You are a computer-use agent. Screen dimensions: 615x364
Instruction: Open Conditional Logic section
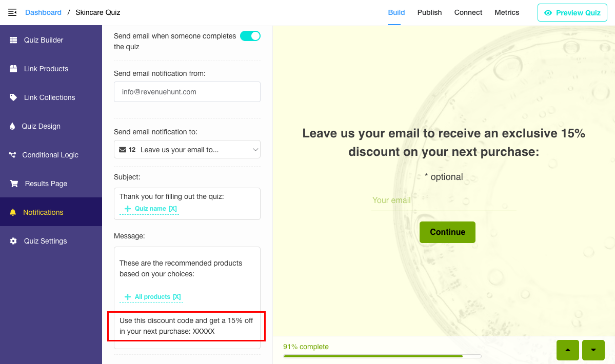51,155
